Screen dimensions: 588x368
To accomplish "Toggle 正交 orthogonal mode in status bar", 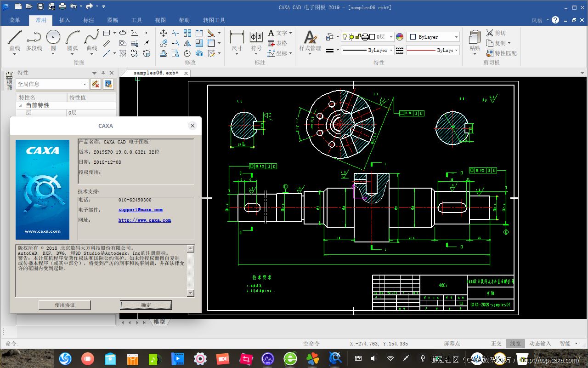I will 496,344.
